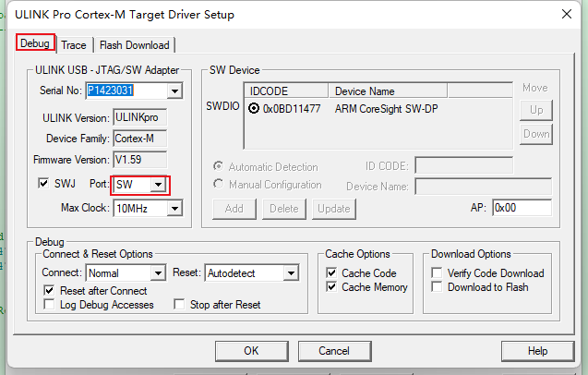Select the 0x0BD11477 device radio button
The image size is (588, 375).
pos(254,107)
